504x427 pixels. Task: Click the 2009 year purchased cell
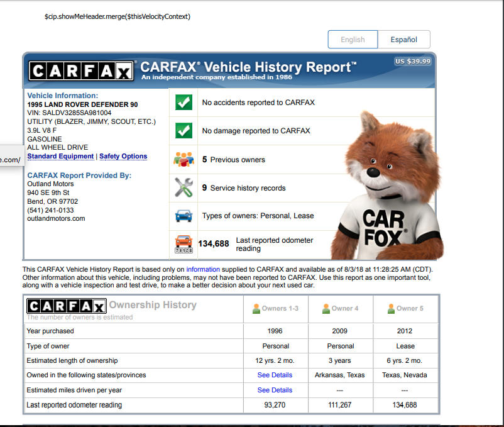pyautogui.click(x=340, y=331)
